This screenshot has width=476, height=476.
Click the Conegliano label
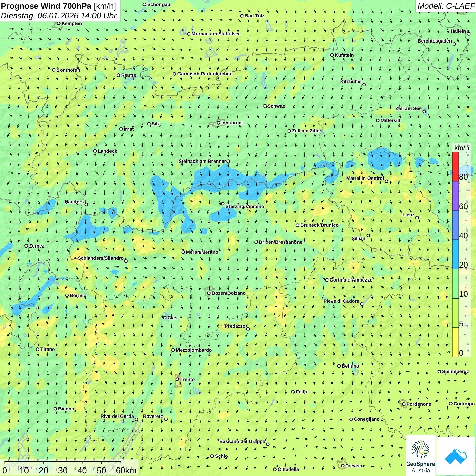pos(367,419)
